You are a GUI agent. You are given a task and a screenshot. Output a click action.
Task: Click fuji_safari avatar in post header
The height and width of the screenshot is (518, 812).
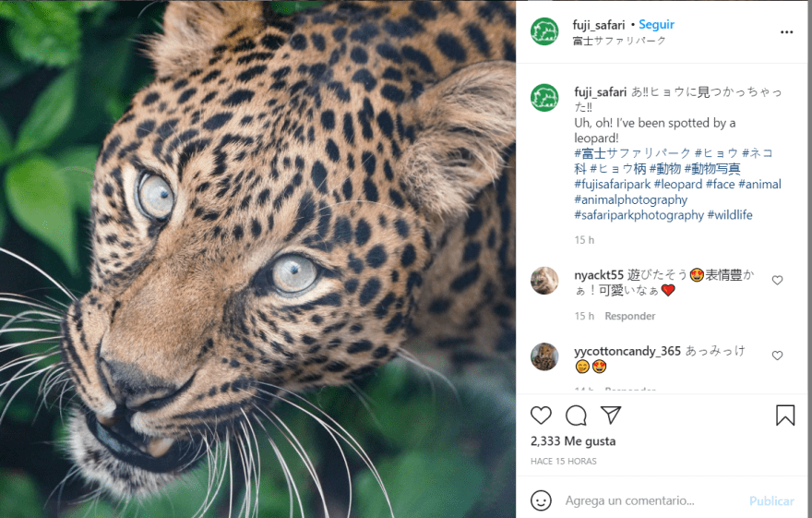544,31
